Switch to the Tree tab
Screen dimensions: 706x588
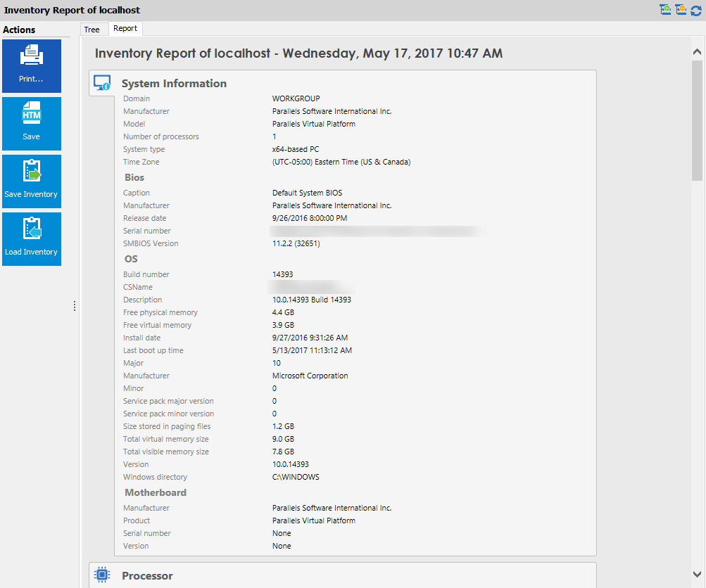(92, 30)
